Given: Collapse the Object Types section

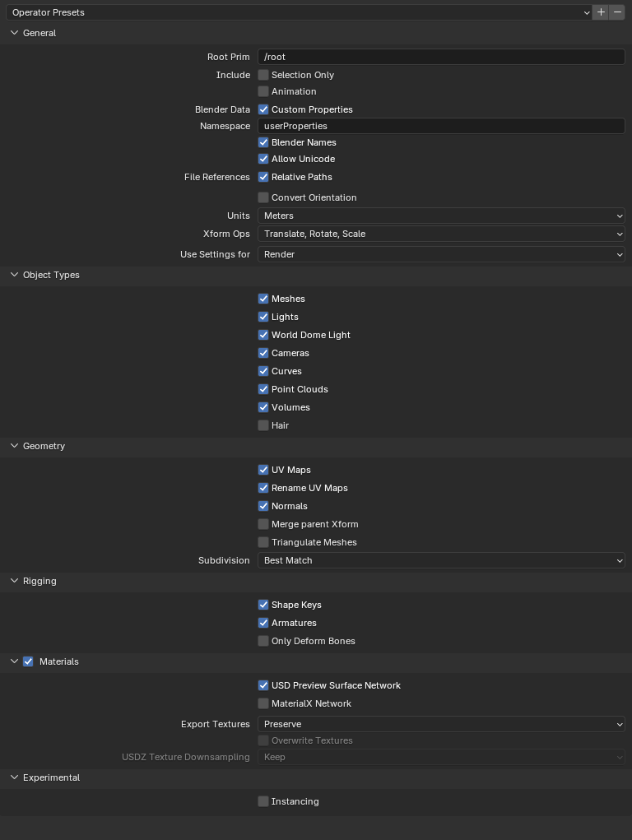Looking at the screenshot, I should [14, 275].
